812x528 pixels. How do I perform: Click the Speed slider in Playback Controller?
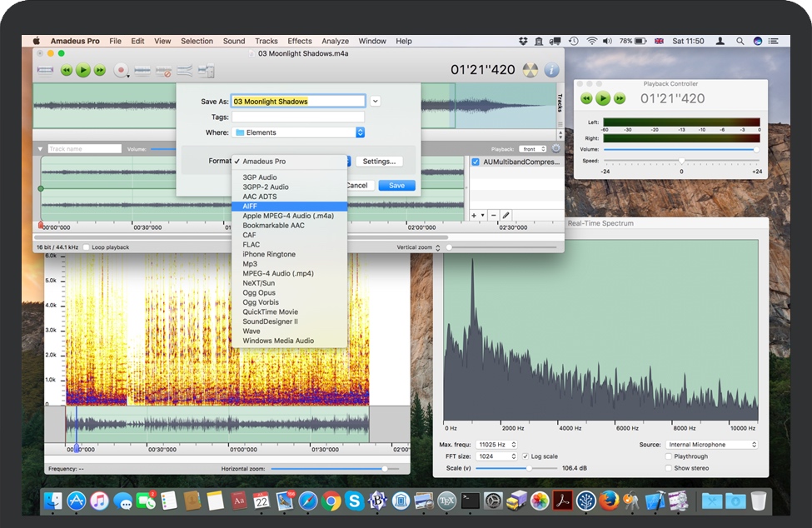(x=681, y=161)
